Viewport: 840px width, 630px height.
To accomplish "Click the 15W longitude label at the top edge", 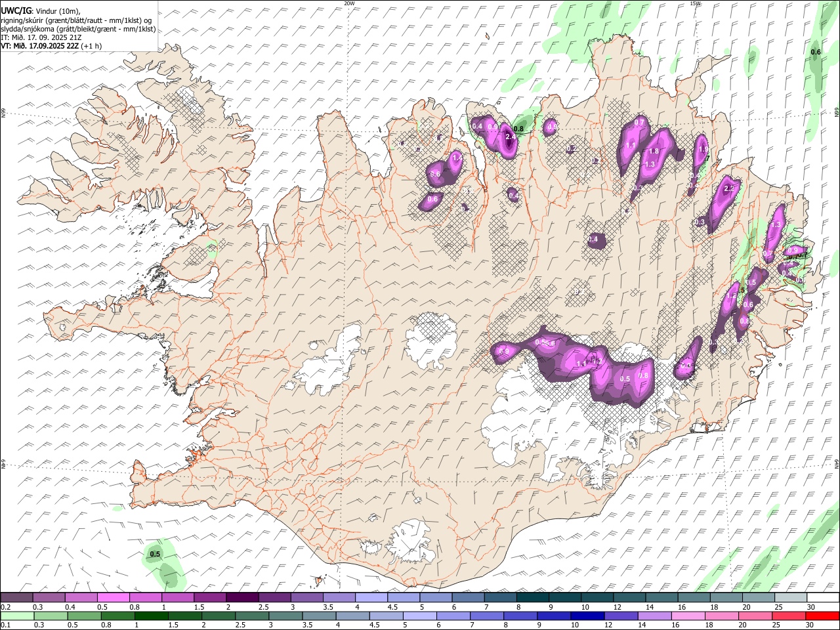I will tap(695, 3).
